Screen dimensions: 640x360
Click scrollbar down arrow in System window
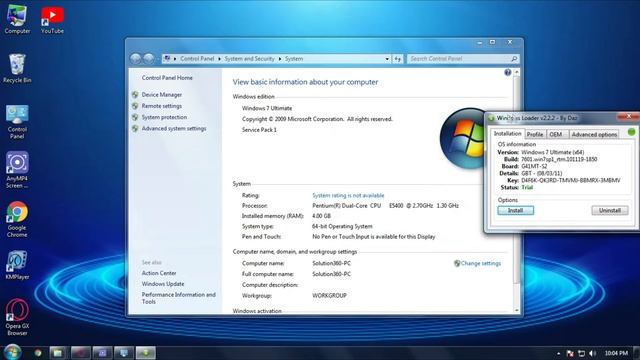tap(516, 311)
